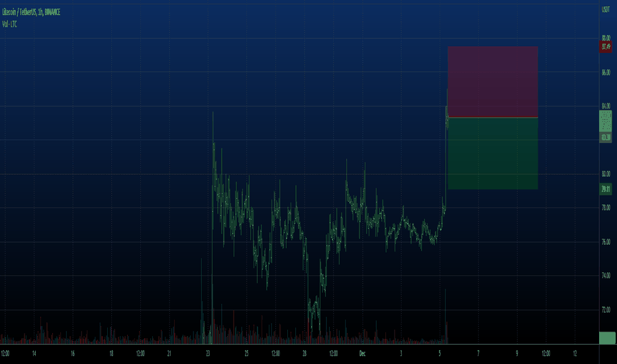Click the 21 date label on time axis
The width and height of the screenshot is (617, 364).
(x=169, y=354)
